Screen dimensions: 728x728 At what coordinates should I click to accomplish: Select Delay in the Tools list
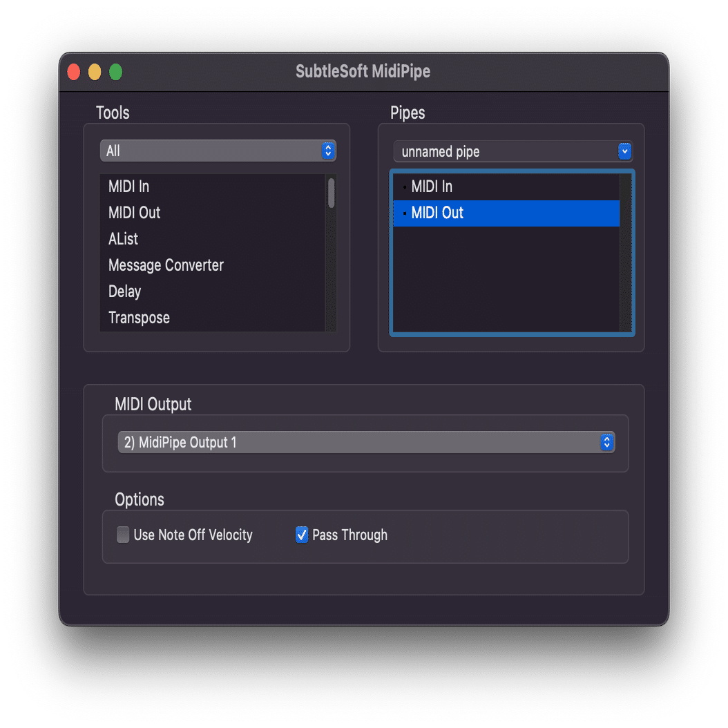(x=213, y=291)
